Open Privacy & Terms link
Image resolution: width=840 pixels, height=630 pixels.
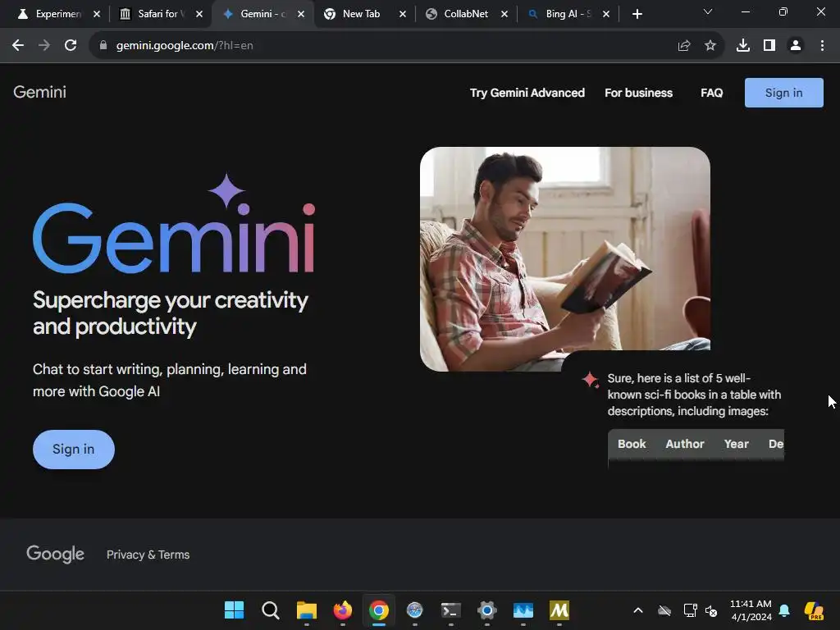tap(148, 555)
